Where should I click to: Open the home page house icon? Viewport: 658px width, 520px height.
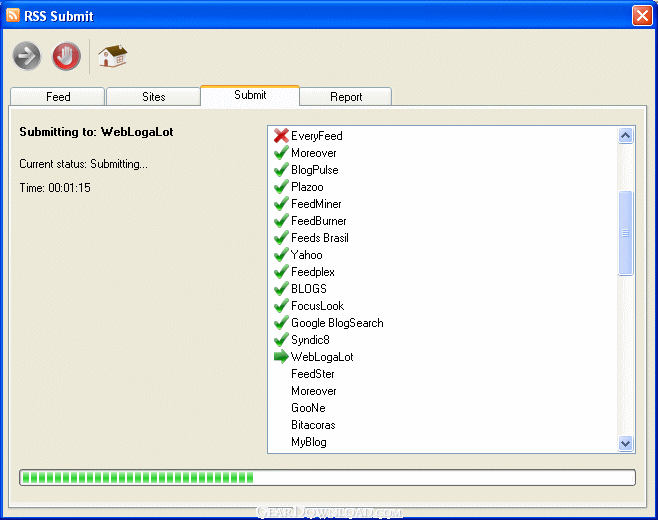(x=112, y=56)
